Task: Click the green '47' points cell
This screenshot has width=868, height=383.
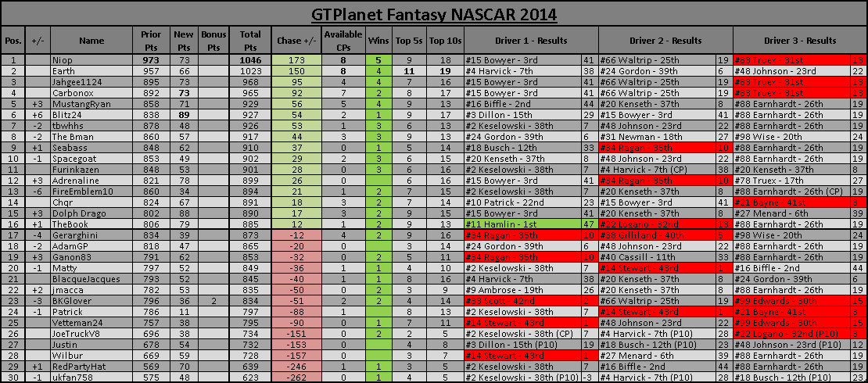Action: point(590,224)
